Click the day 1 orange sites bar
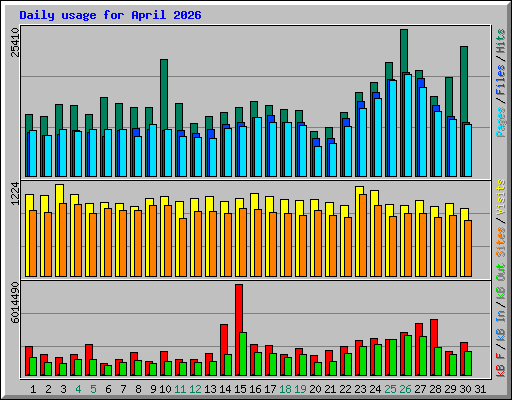512x400 pixels. (33, 243)
